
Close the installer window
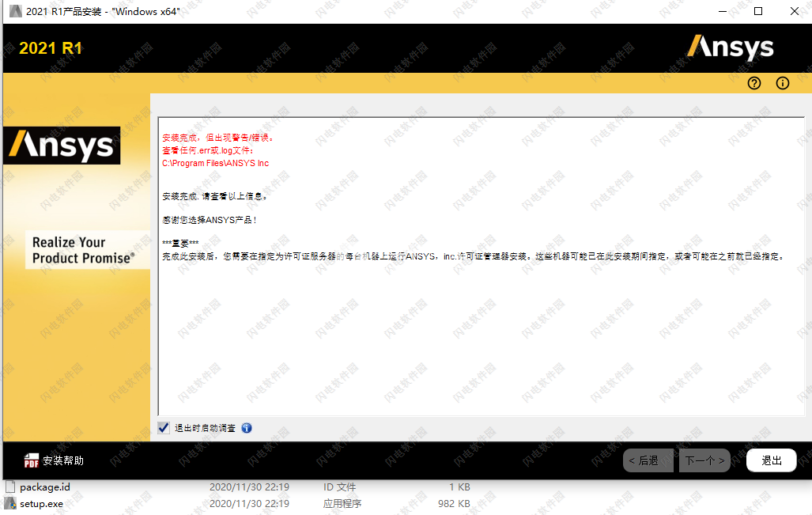click(795, 11)
